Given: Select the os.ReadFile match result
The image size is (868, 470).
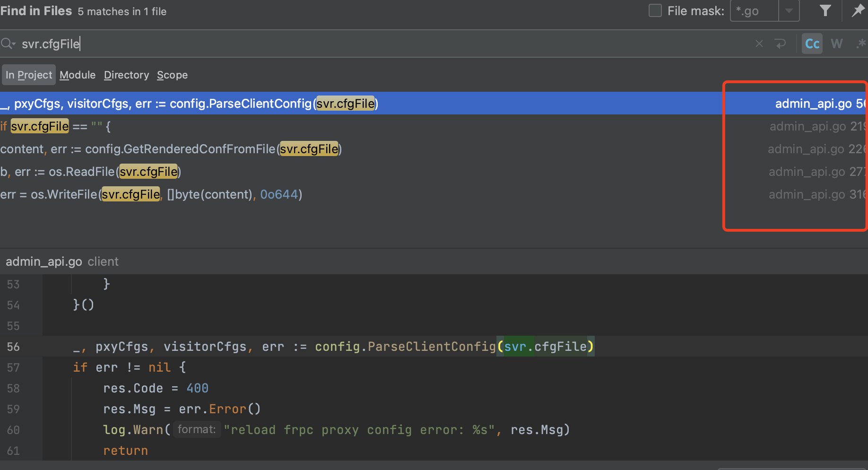Looking at the screenshot, I should click(434, 172).
